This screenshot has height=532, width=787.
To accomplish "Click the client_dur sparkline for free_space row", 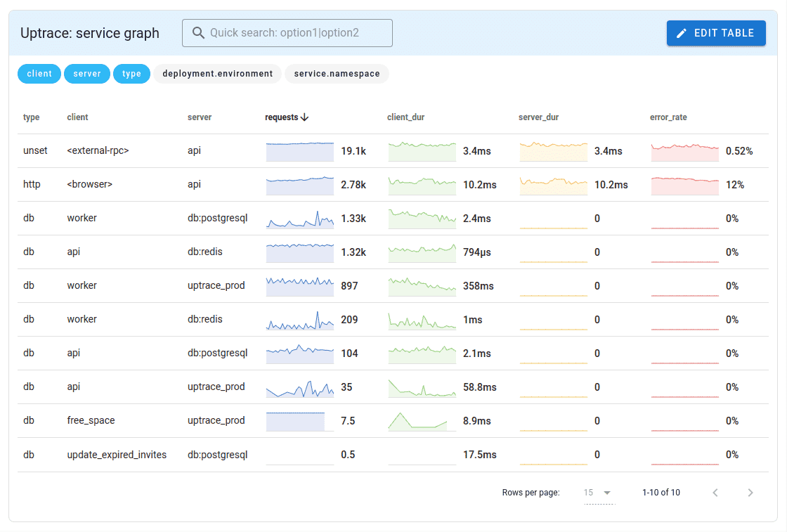I will coord(422,420).
